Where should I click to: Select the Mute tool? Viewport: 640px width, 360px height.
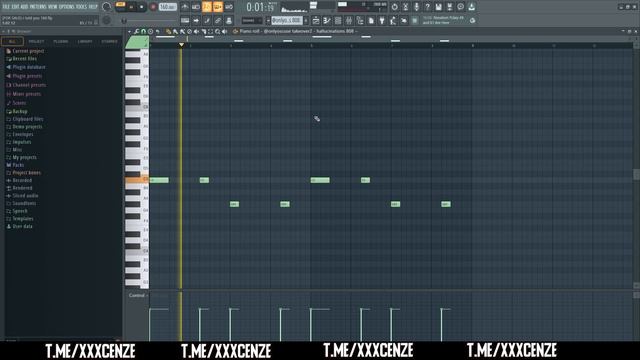click(196, 31)
